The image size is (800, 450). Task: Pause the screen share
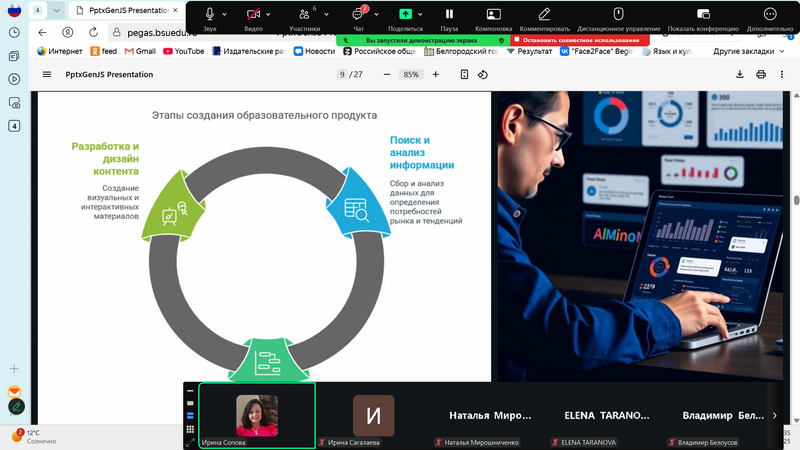click(x=449, y=14)
